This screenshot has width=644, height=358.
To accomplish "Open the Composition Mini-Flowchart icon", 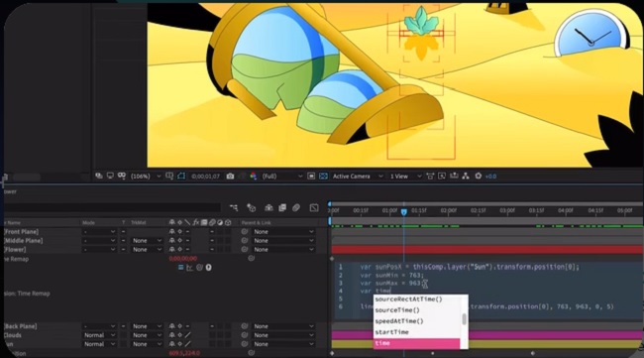I will tap(234, 208).
